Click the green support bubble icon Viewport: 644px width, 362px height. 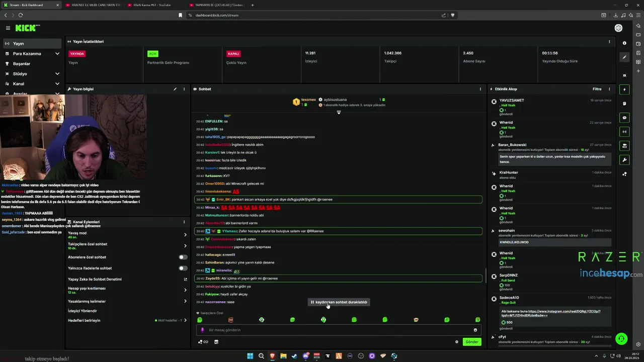(x=621, y=339)
